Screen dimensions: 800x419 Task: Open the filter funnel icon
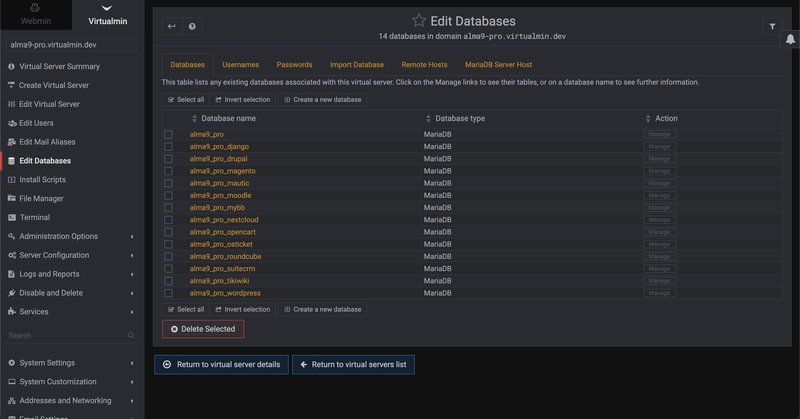point(772,27)
